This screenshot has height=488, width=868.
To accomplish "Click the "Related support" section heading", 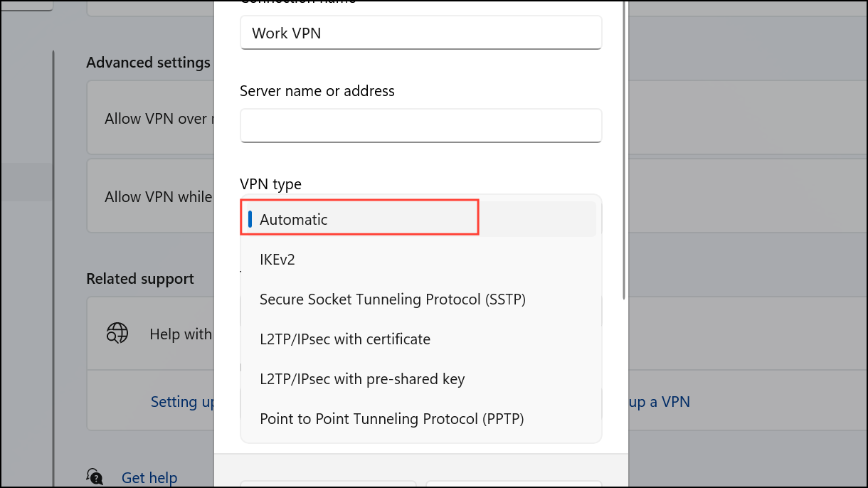I will pyautogui.click(x=139, y=279).
